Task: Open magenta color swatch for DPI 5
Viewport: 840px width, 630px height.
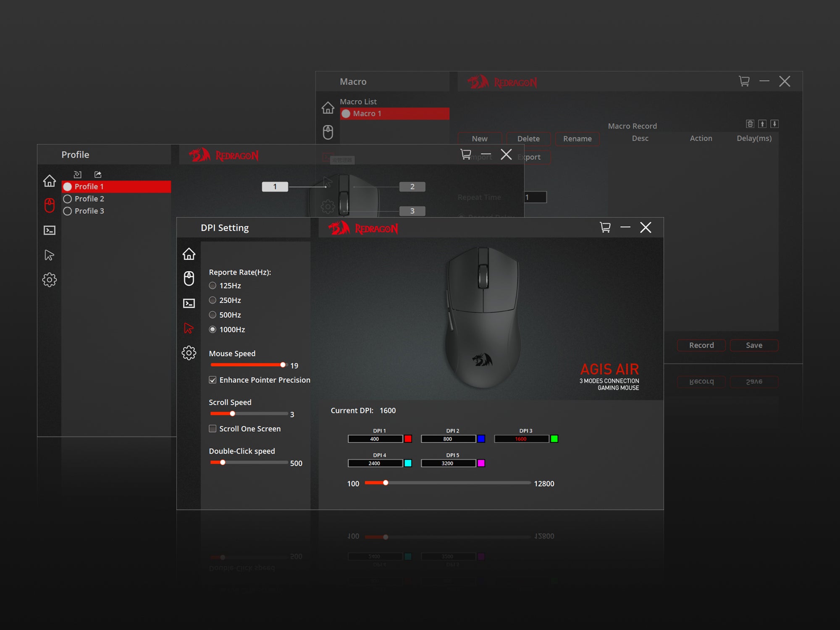Action: click(x=481, y=463)
